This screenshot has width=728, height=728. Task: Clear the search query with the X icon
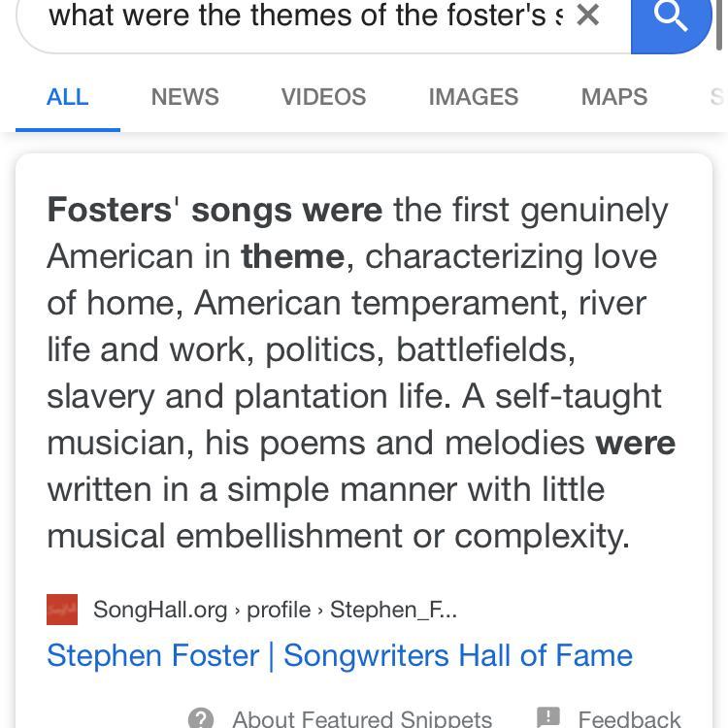[587, 16]
